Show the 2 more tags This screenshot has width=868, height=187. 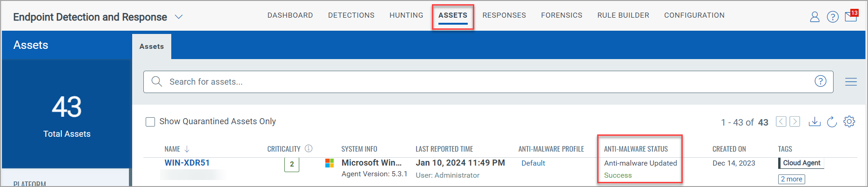(791, 179)
